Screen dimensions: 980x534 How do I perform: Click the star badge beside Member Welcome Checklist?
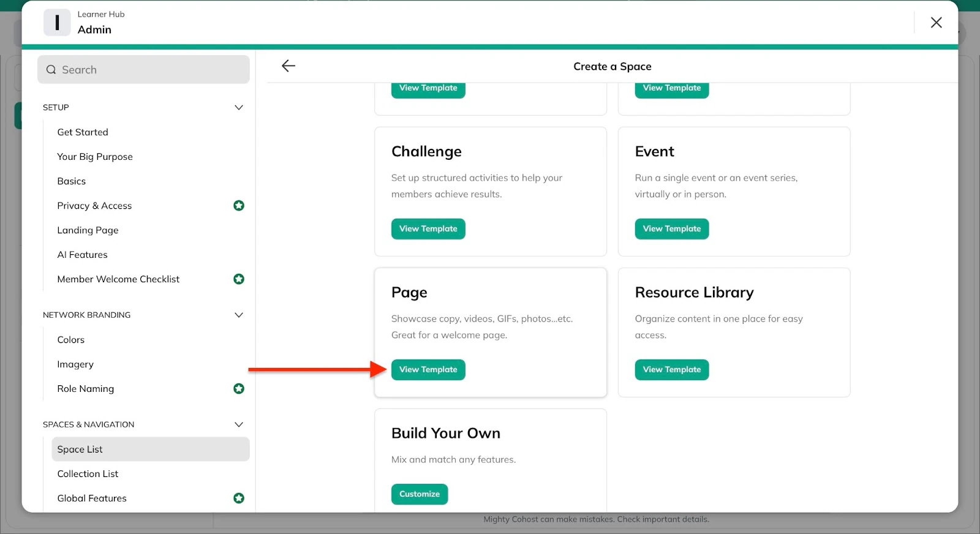239,279
